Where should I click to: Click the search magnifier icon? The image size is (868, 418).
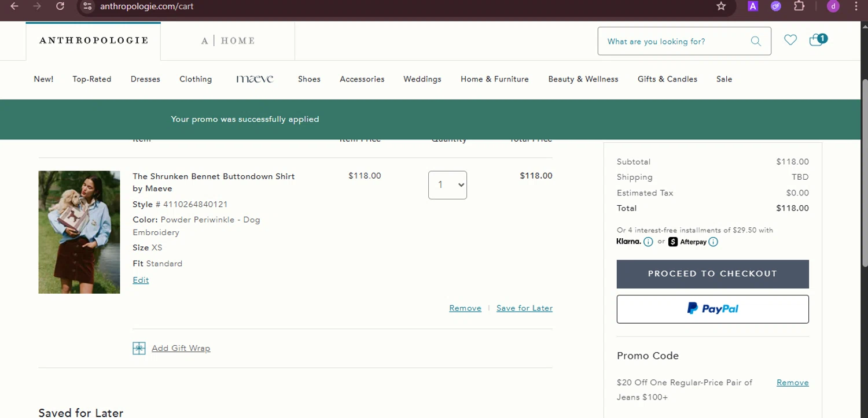[x=756, y=41]
